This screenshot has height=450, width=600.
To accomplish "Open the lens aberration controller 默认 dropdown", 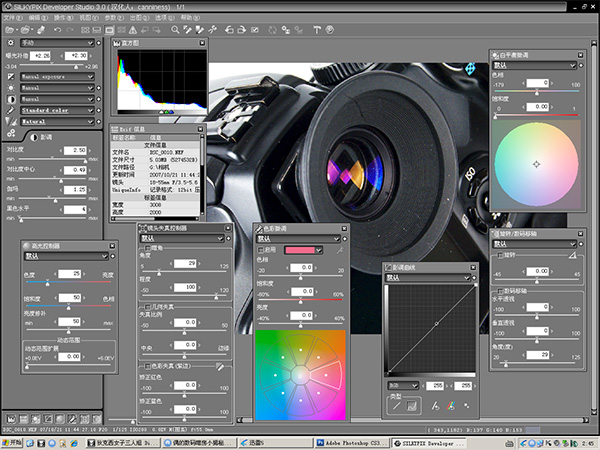I will 182,238.
